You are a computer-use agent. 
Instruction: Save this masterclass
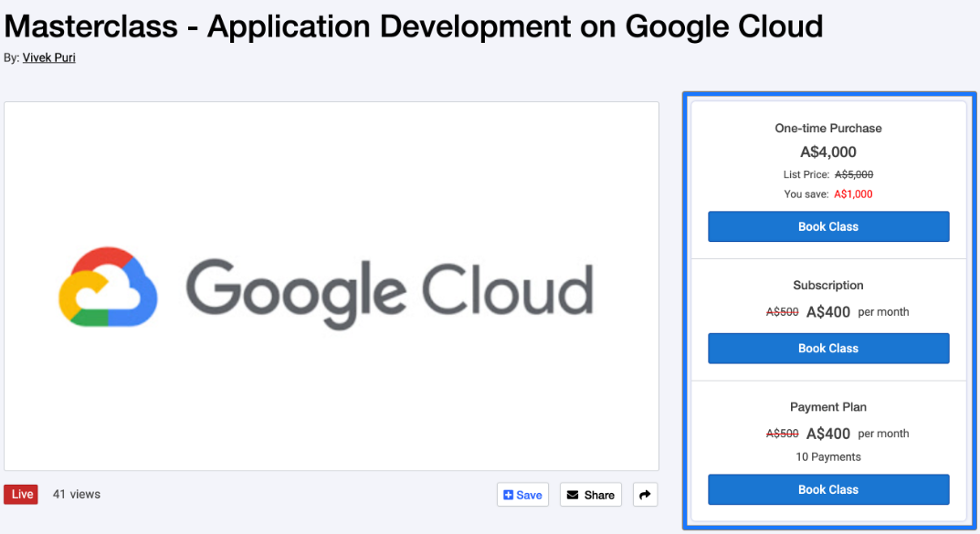click(522, 495)
